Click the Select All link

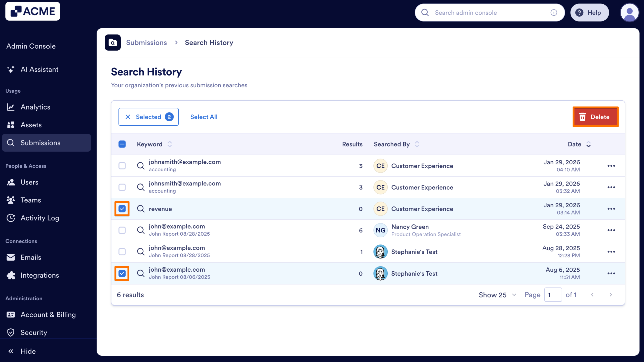point(204,117)
